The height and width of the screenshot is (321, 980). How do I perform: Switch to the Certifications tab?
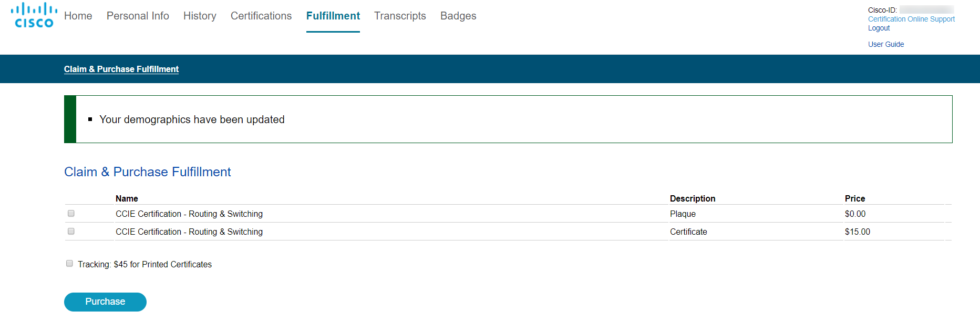(261, 16)
